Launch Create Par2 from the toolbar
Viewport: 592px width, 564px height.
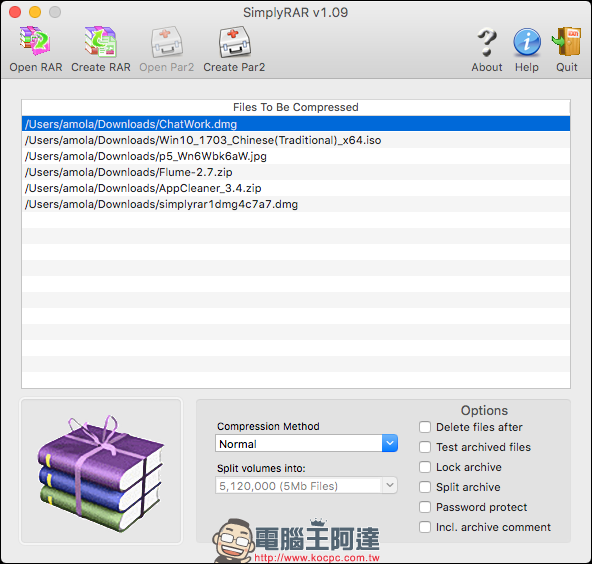[234, 42]
